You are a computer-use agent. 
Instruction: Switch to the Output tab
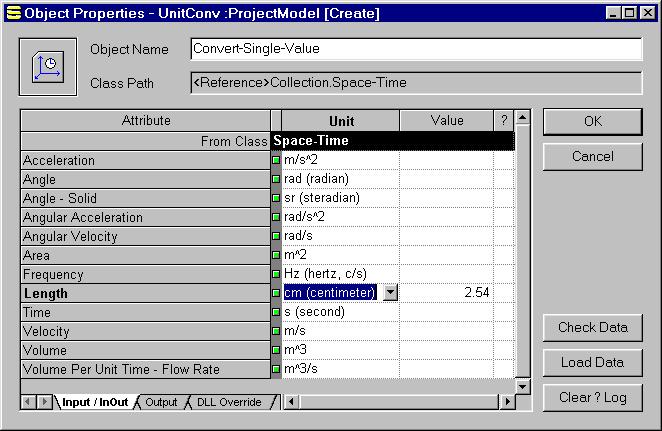(x=160, y=402)
